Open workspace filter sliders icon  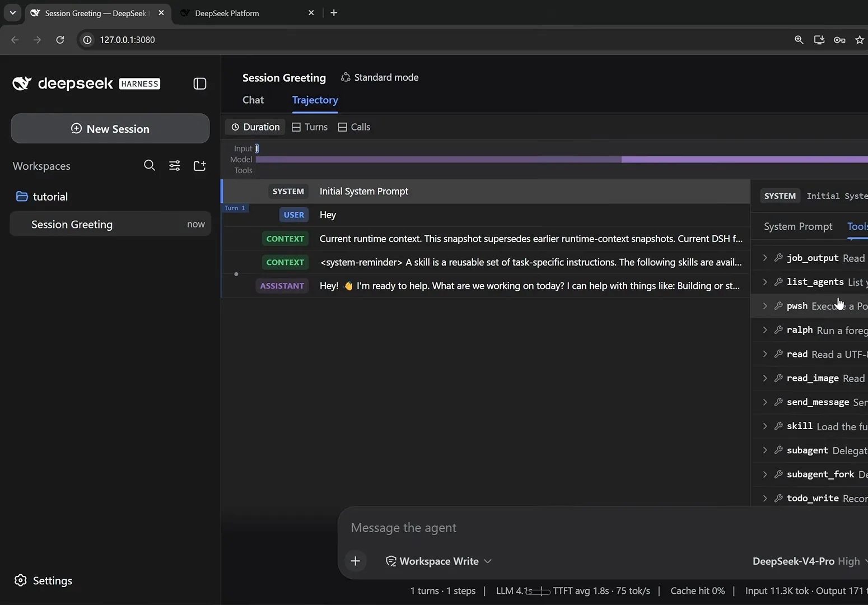pos(175,165)
